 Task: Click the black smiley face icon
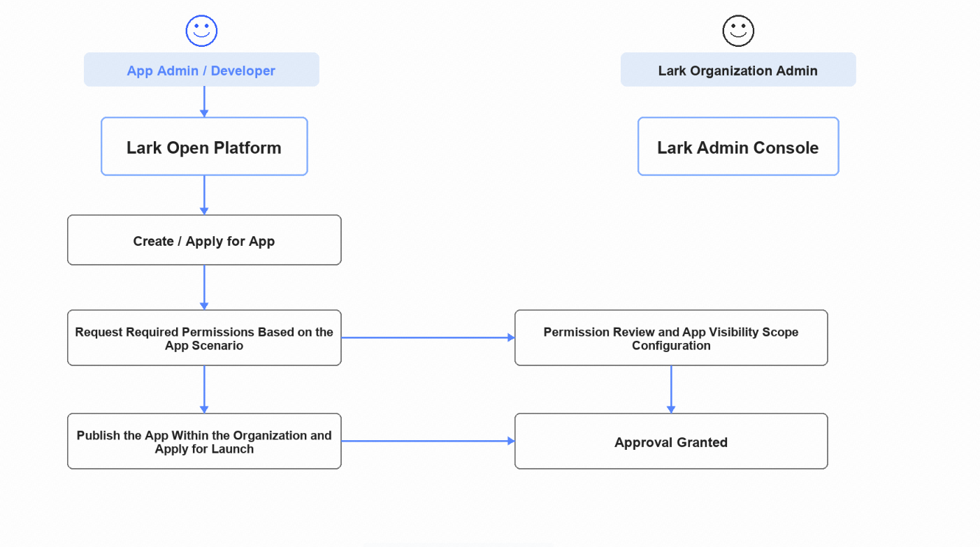click(x=738, y=31)
